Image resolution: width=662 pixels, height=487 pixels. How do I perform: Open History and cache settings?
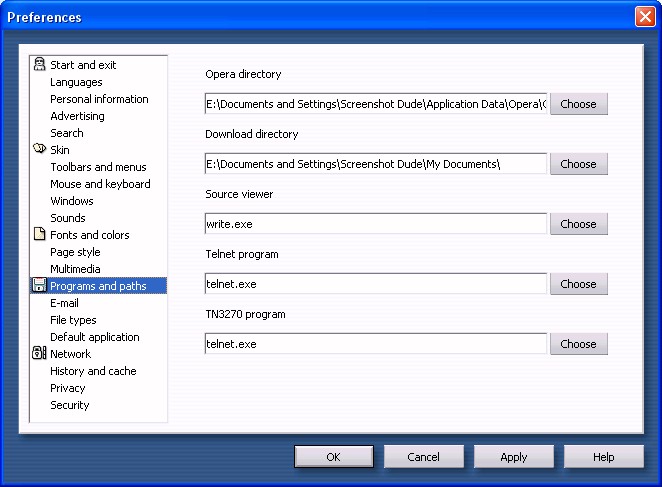point(93,371)
